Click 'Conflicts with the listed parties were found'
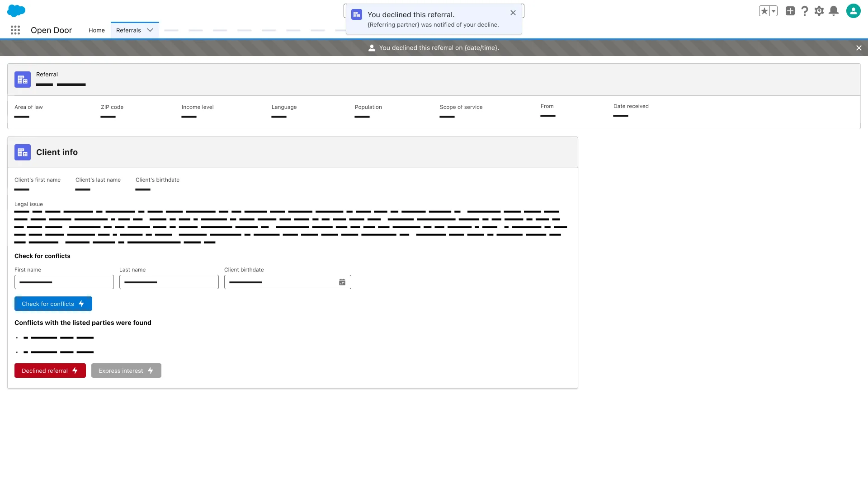This screenshot has height=488, width=868. [83, 323]
